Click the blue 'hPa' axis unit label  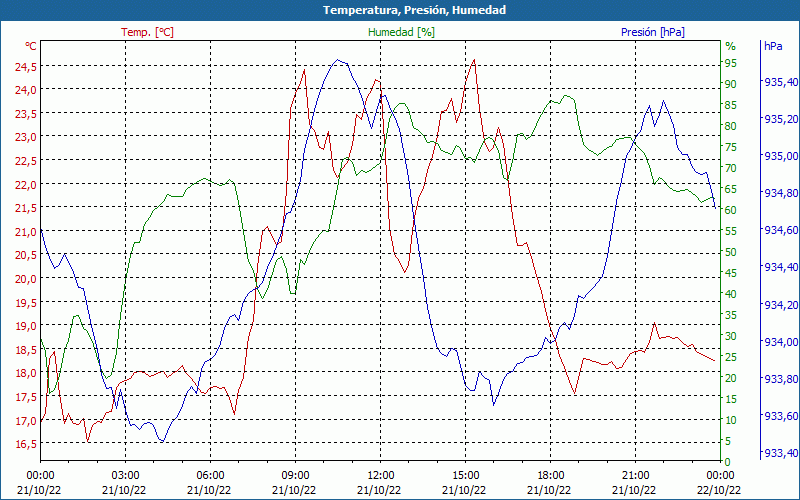coord(773,46)
